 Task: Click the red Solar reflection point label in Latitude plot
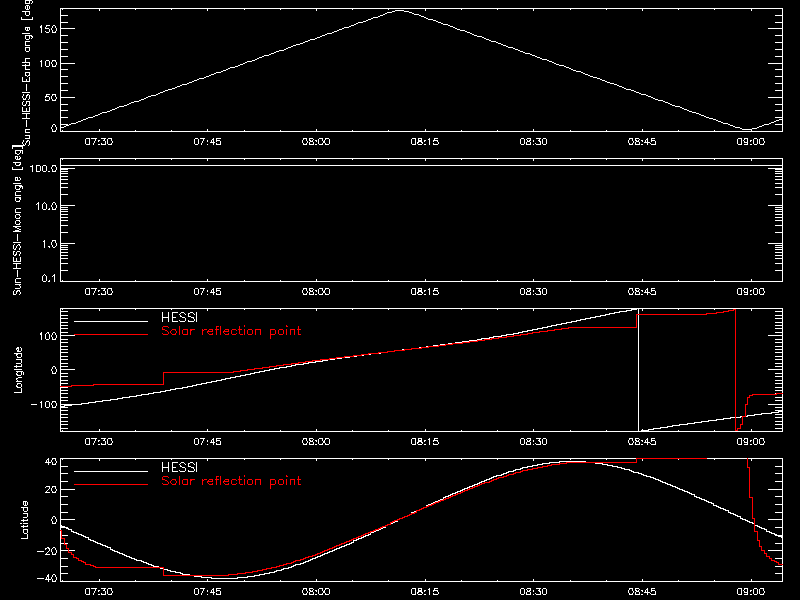pyautogui.click(x=231, y=481)
